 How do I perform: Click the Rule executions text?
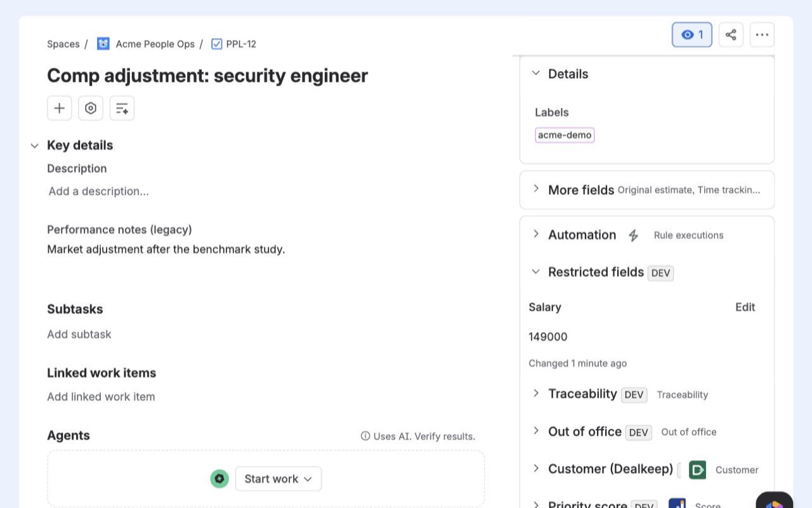point(689,235)
